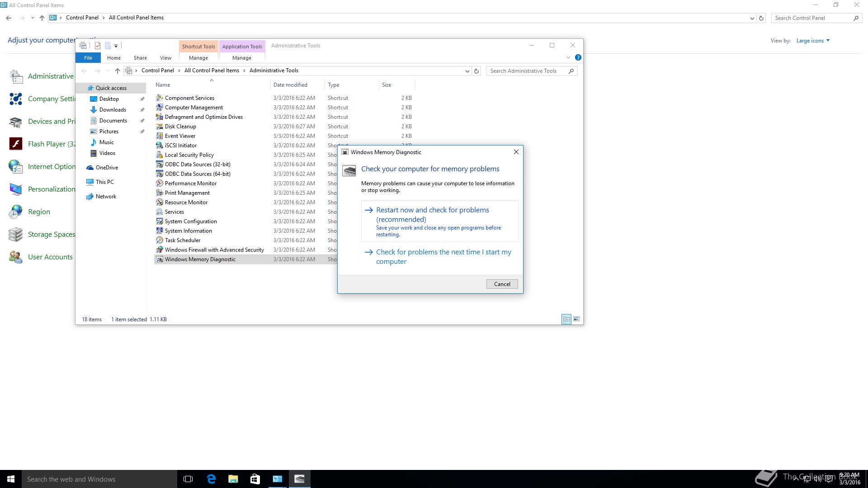Sort by the Date modified column header
The image size is (868, 488).
297,85
